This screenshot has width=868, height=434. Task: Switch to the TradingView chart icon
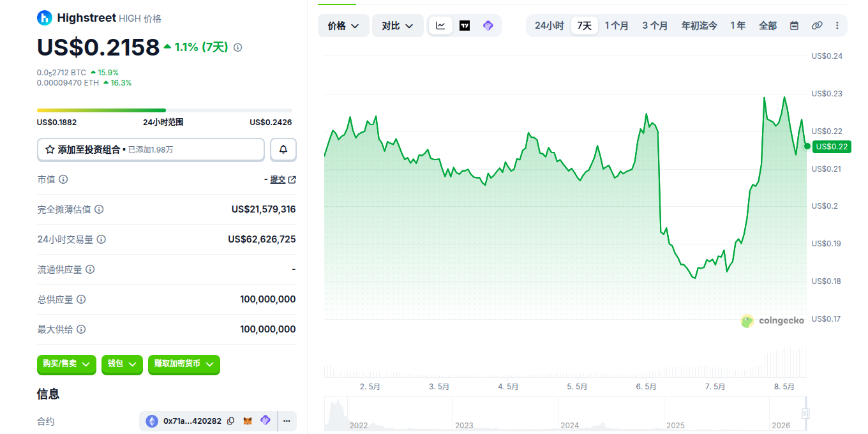[465, 26]
